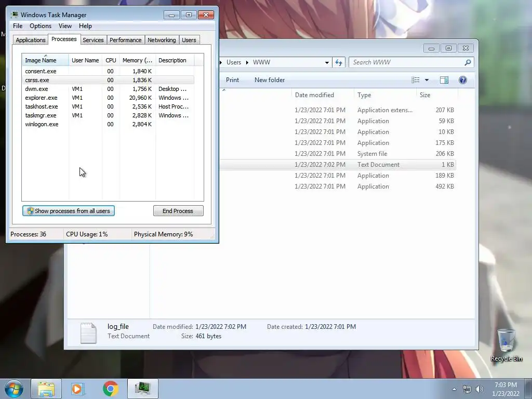Image resolution: width=532 pixels, height=399 pixels.
Task: Click the Task Manager title bar icon
Action: [x=15, y=15]
